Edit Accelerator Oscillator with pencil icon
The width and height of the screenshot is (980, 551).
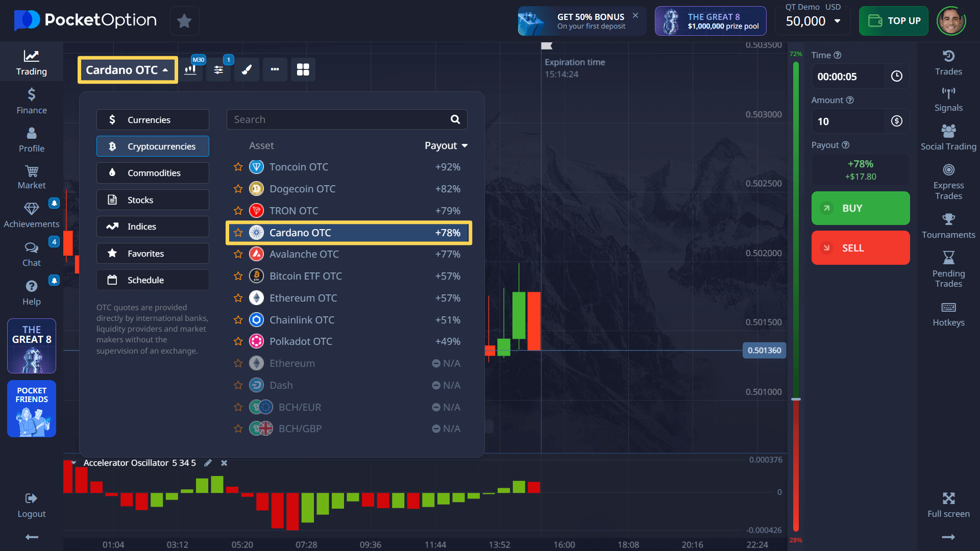point(208,463)
